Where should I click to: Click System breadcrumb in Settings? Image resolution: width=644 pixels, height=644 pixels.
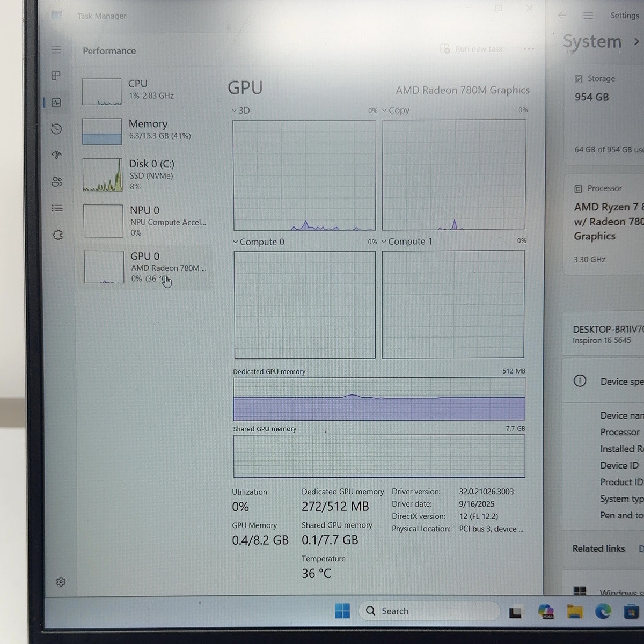[x=592, y=41]
